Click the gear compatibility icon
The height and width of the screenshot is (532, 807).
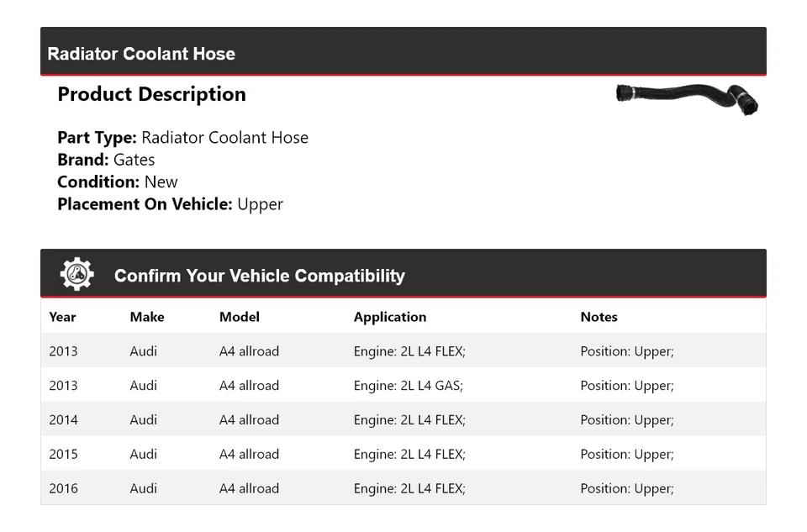(76, 275)
